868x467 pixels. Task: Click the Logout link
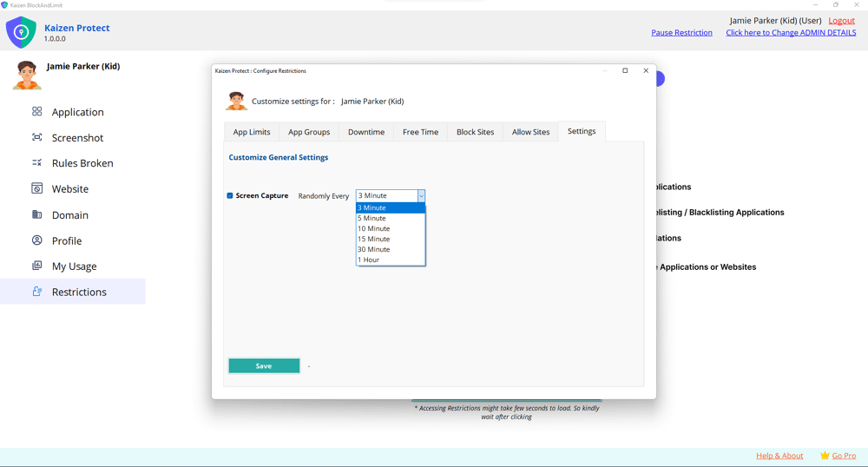[x=841, y=21]
